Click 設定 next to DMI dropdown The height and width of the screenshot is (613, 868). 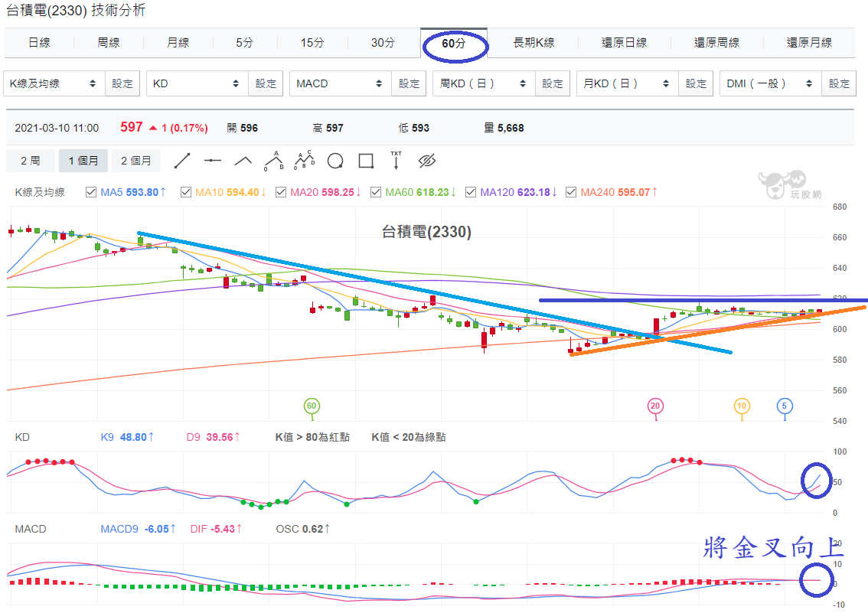click(839, 83)
